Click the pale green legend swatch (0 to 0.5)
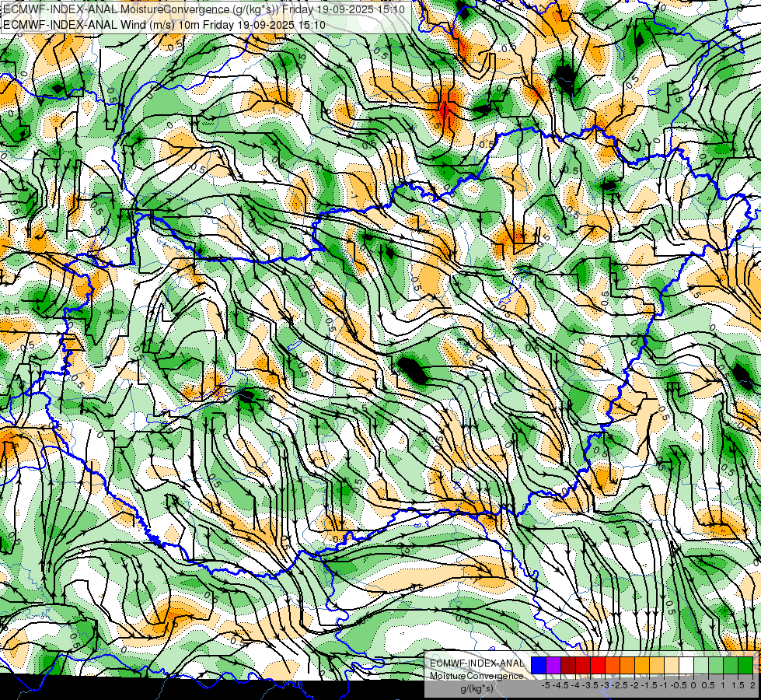Screen dimensions: 761x700 point(701,666)
